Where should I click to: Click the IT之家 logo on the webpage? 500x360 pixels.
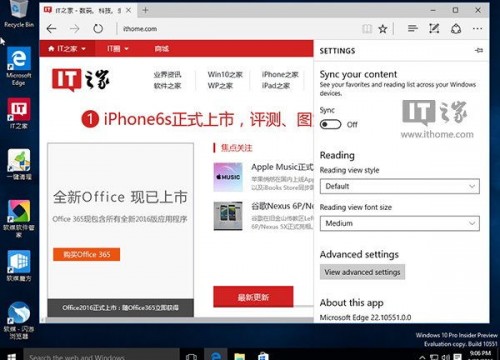(x=81, y=79)
